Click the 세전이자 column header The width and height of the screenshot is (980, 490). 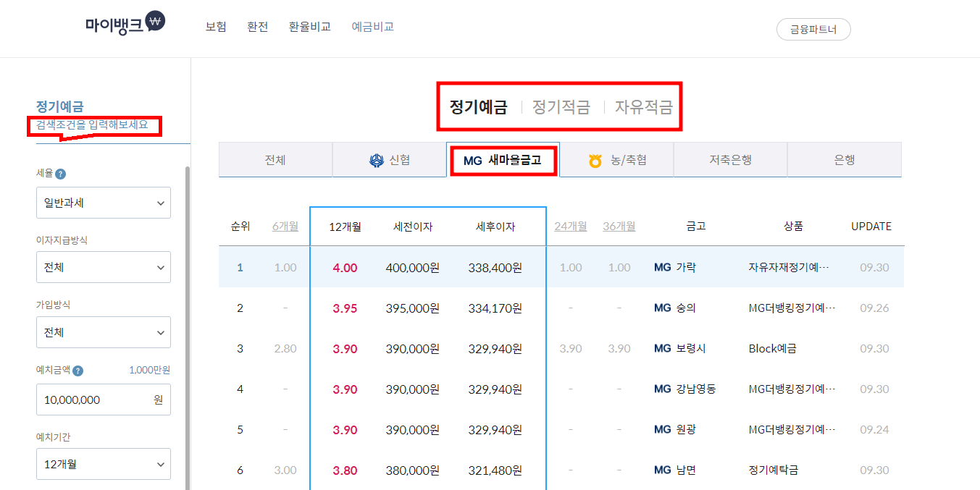click(413, 227)
